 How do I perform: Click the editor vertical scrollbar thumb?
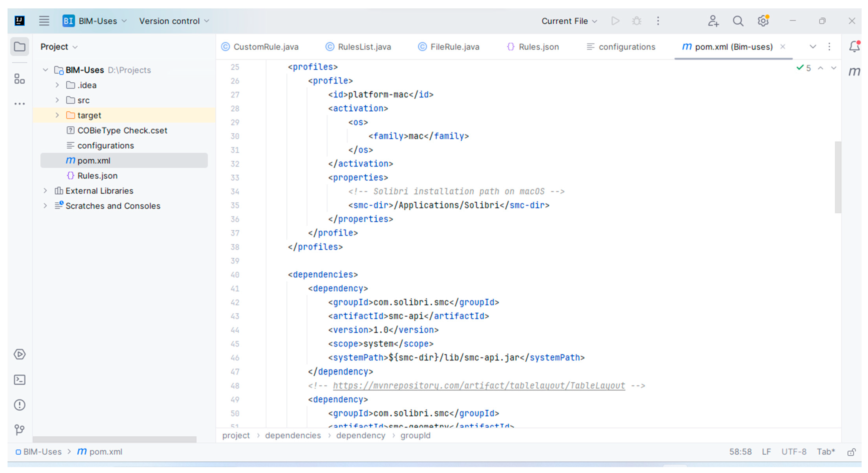point(838,177)
